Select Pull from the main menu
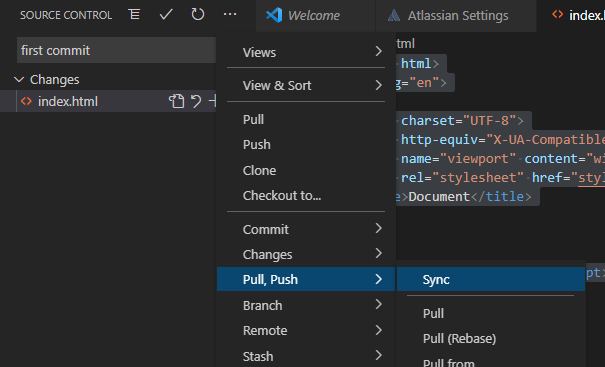The image size is (605, 367). pyautogui.click(x=306, y=119)
